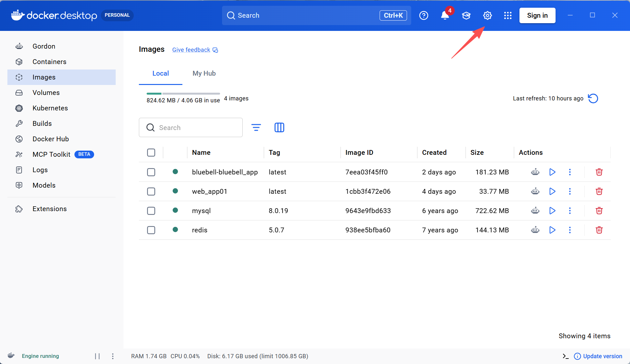Open Extensions in the sidebar
The image size is (630, 364).
[62, 209]
